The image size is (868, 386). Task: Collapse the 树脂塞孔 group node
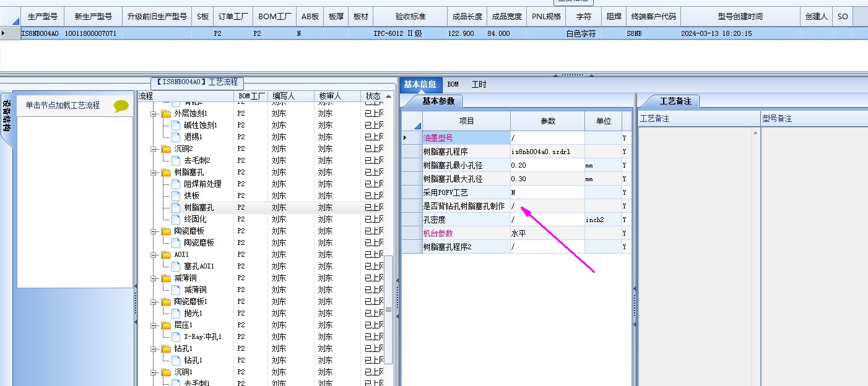154,173
